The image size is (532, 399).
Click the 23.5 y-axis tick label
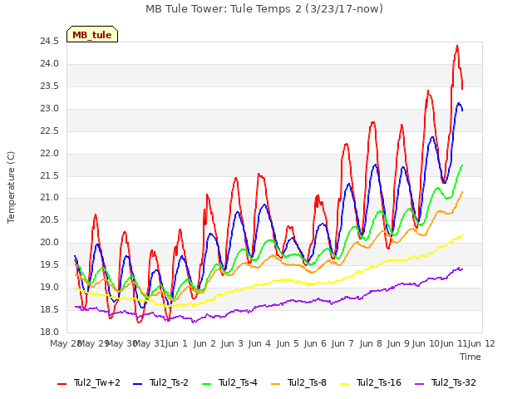click(x=50, y=86)
